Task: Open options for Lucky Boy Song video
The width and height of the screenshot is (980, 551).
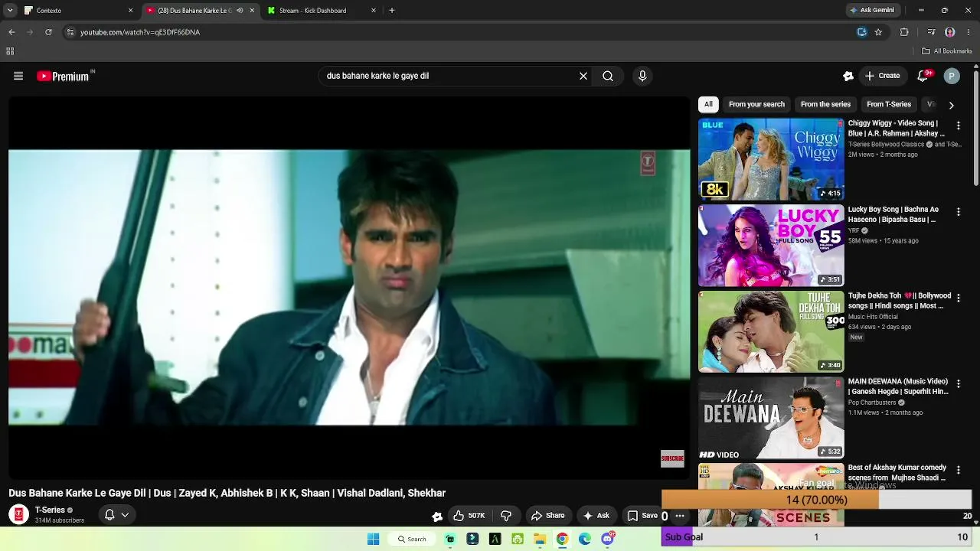Action: tap(958, 211)
